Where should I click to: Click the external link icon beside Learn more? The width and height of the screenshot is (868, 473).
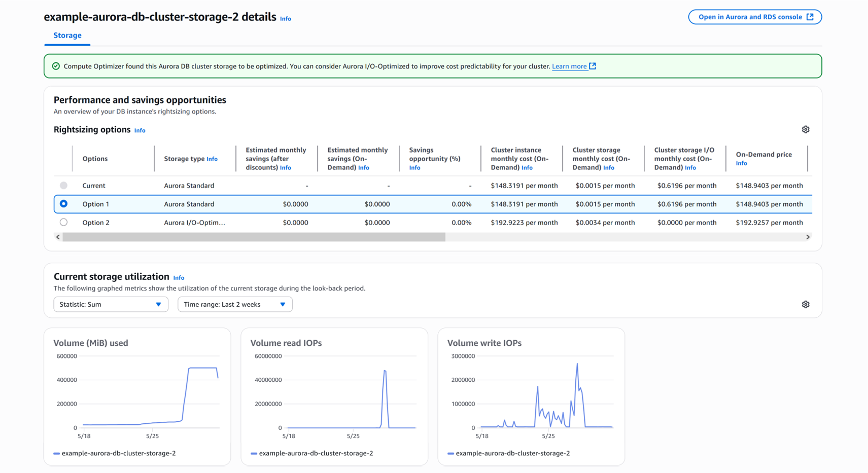coord(593,66)
